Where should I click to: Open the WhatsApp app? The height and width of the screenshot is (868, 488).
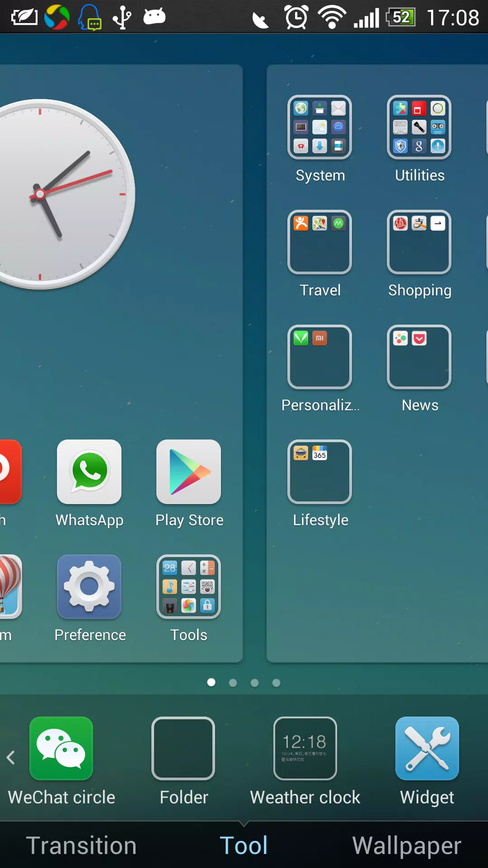click(89, 472)
